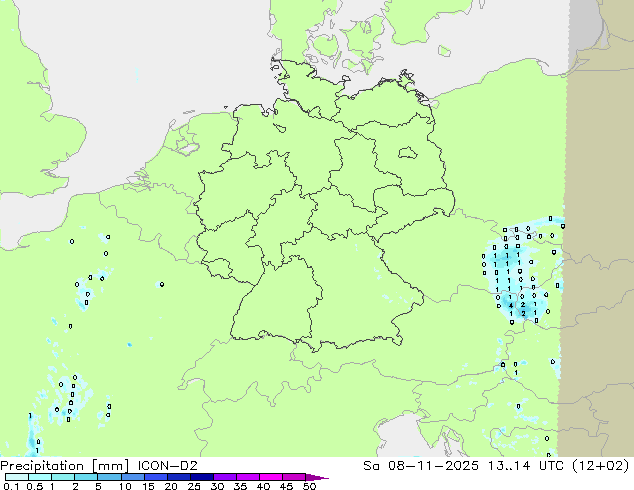
Task: Click the 25–30 mm dark blue swatch
Action: pyautogui.click(x=201, y=477)
